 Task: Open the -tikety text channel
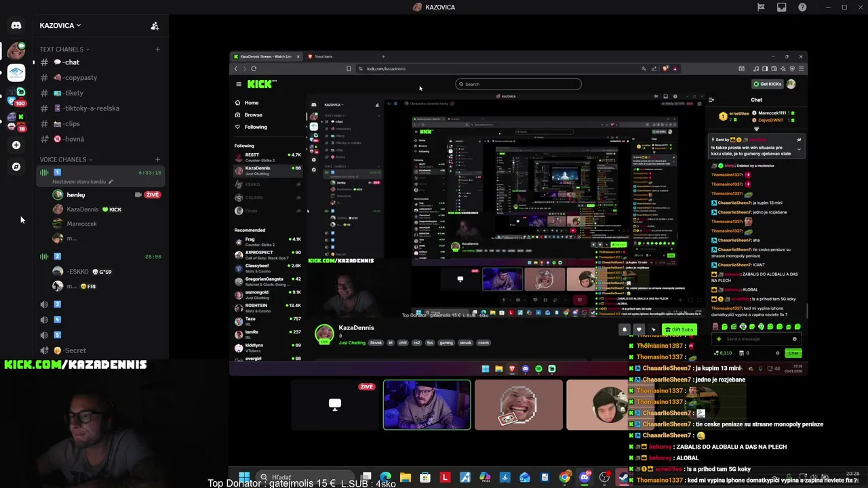(101, 93)
